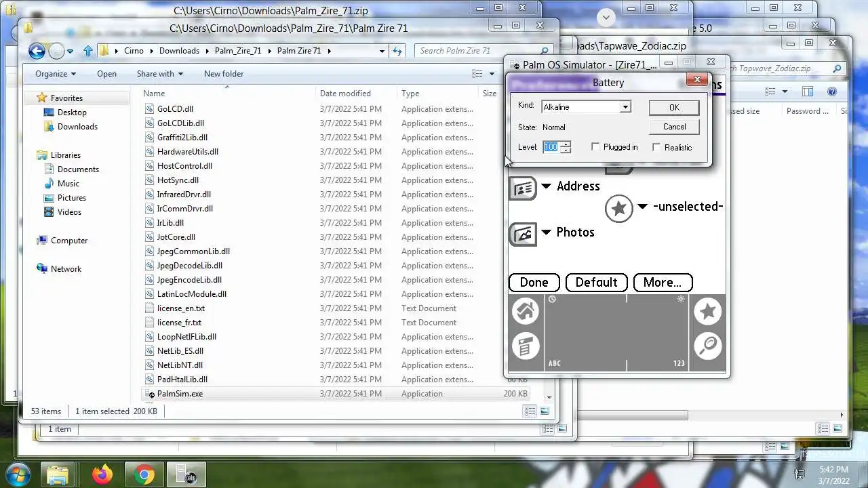The image size is (868, 488).
Task: Enable the Realistic checkbox
Action: (656, 147)
